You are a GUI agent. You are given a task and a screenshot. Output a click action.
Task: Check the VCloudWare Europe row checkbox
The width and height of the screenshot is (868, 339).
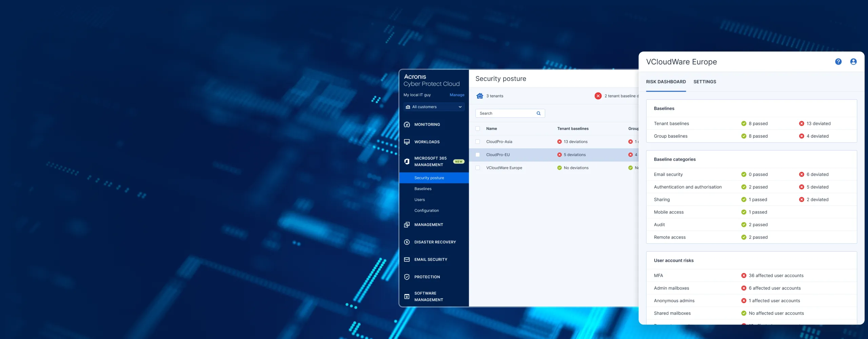[478, 168]
